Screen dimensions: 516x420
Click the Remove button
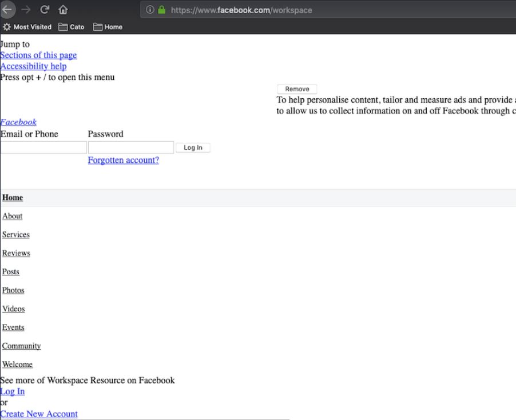point(297,89)
